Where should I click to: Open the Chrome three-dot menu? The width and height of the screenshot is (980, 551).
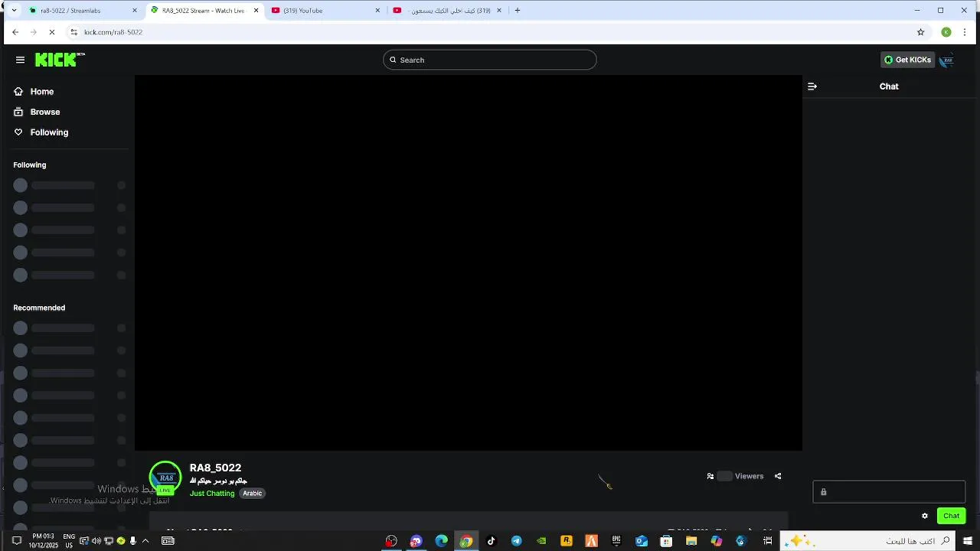(x=965, y=32)
